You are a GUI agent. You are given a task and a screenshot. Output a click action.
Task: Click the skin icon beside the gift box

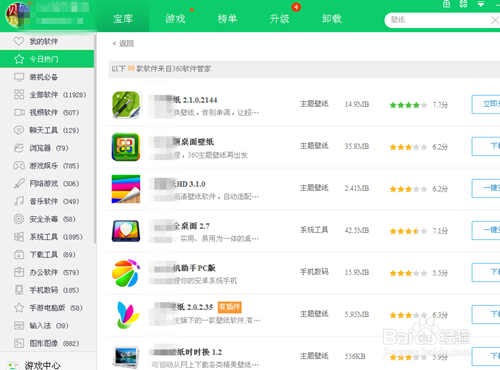coord(463,4)
